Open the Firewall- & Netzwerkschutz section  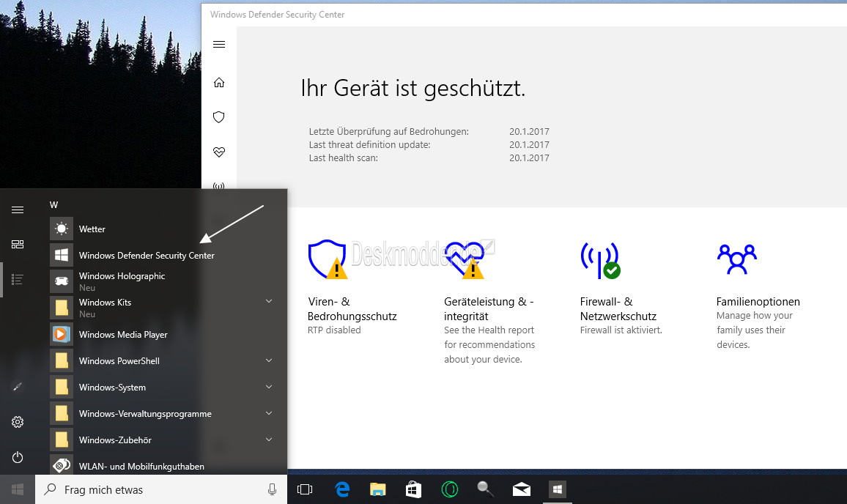(618, 309)
